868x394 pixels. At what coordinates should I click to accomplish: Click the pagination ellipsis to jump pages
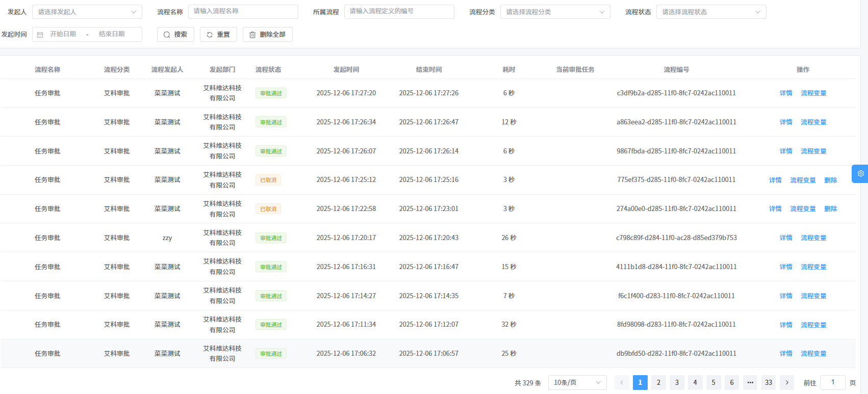750,382
